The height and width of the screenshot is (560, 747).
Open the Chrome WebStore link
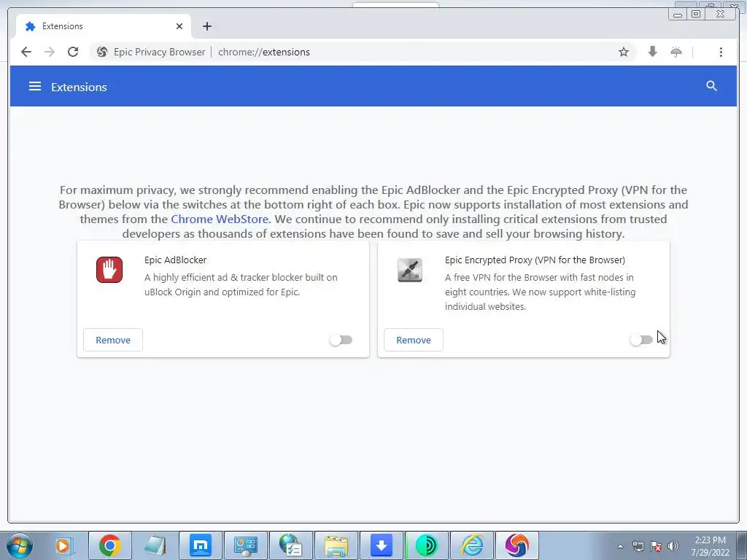[x=220, y=219]
